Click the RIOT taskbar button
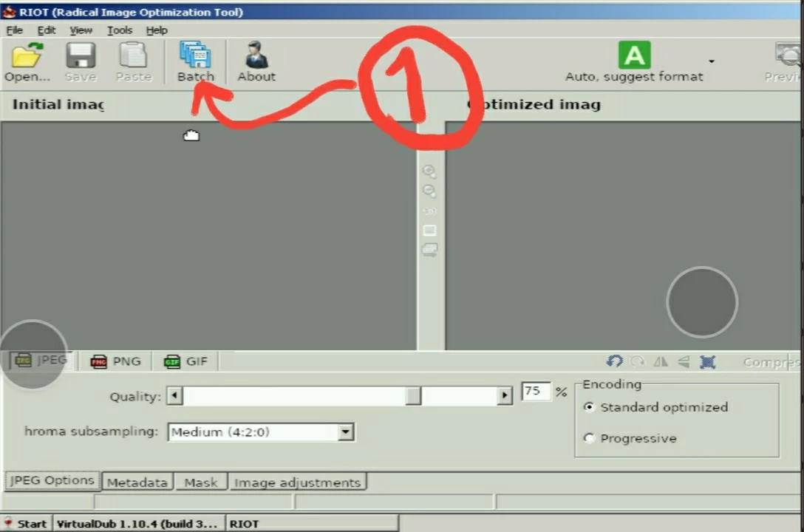 (x=313, y=524)
